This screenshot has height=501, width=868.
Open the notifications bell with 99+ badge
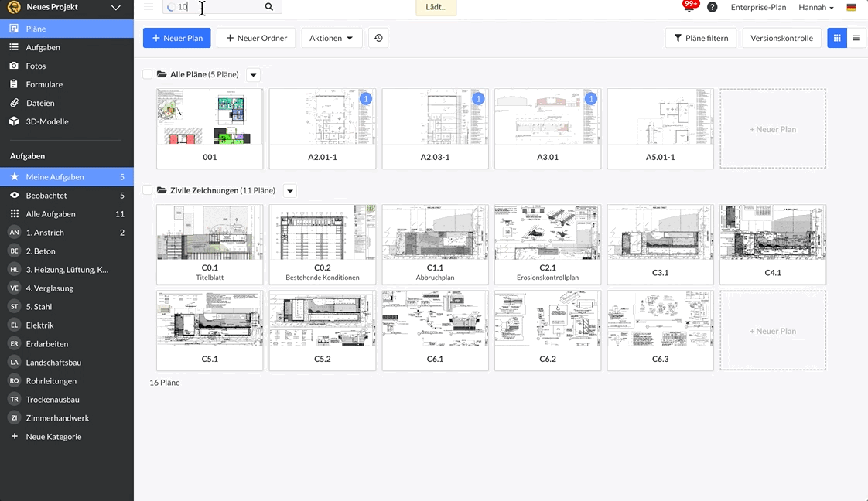690,6
